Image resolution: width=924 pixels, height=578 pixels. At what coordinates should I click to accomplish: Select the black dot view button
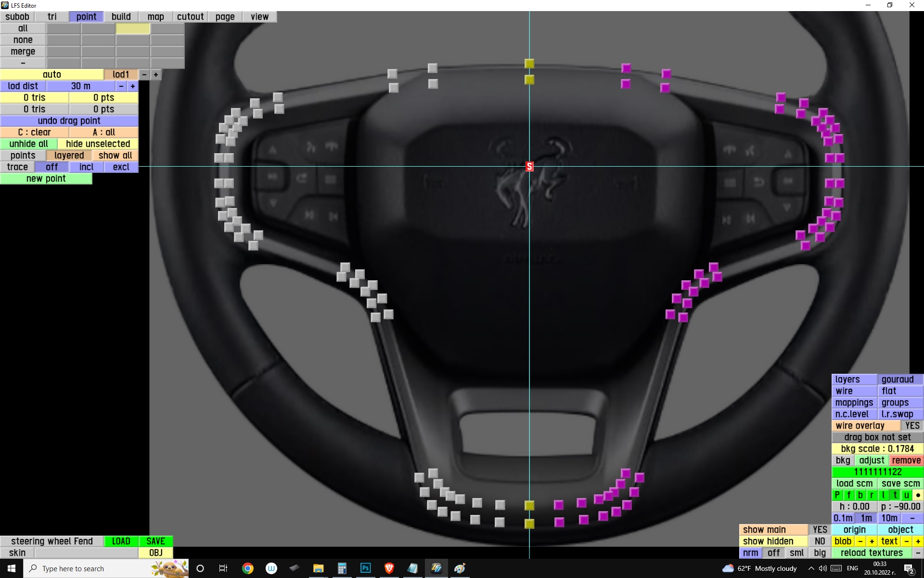(x=918, y=495)
